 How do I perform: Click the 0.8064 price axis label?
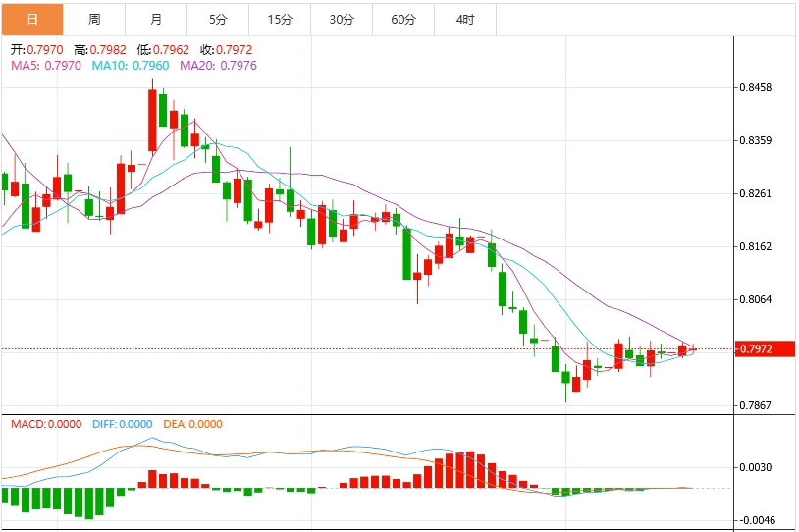tap(756, 299)
